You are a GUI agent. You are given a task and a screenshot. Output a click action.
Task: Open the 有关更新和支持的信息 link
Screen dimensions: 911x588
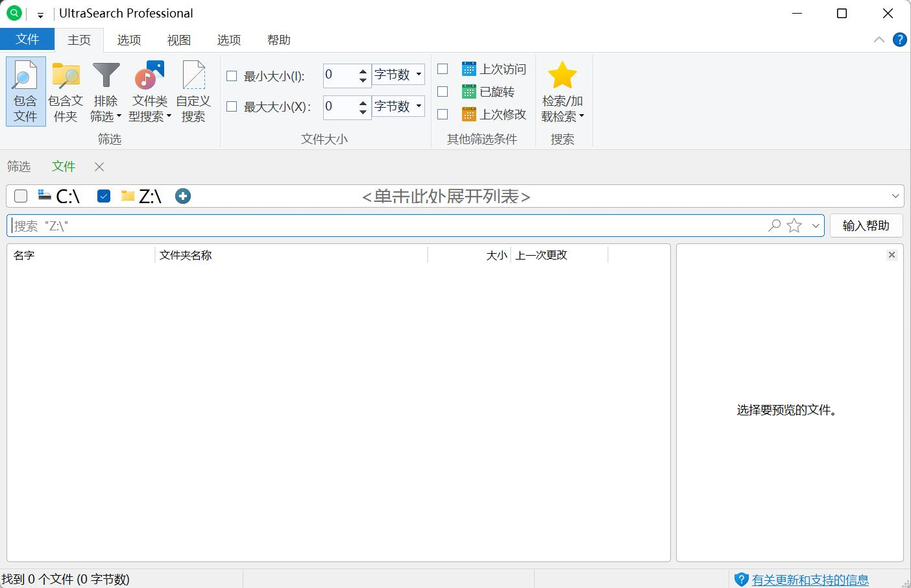[x=810, y=580]
